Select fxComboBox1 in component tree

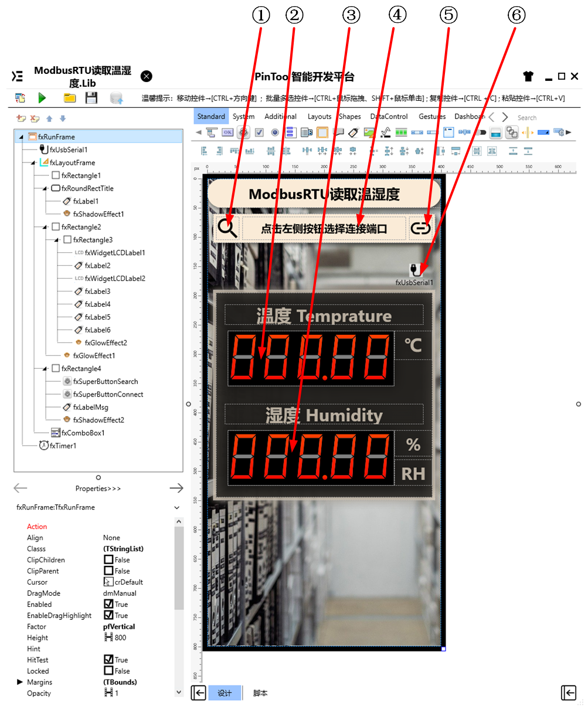[x=77, y=433]
